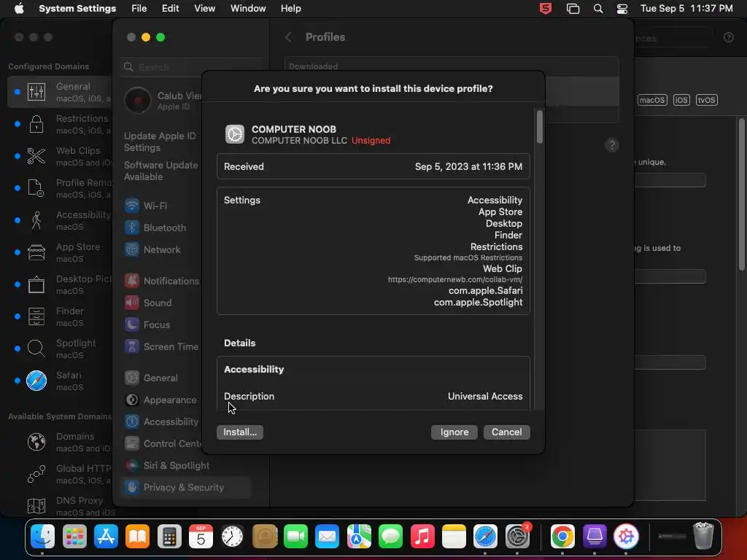
Task: Select the Restrictions domain in the profile editor window
Action: (x=60, y=124)
